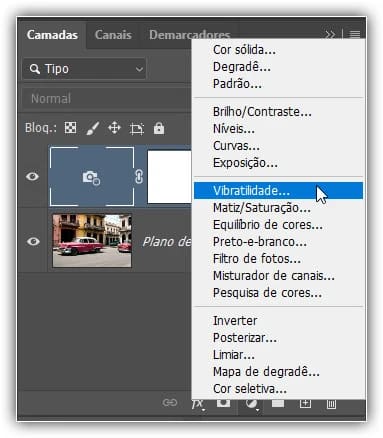Choose Degradê... fill layer option
This screenshot has height=438, width=383.
pos(242,67)
